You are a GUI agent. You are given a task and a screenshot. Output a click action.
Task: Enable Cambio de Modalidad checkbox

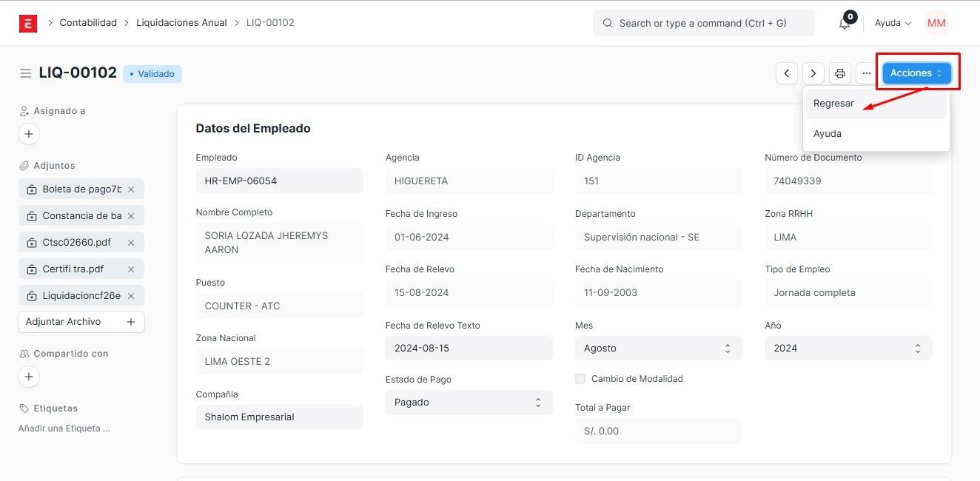click(580, 379)
